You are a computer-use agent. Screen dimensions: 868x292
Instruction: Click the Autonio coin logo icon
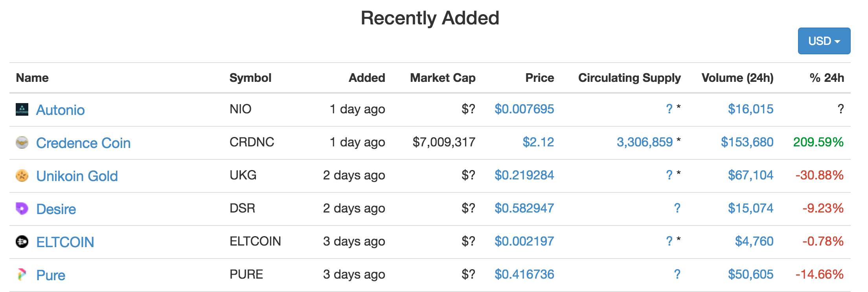(22, 109)
